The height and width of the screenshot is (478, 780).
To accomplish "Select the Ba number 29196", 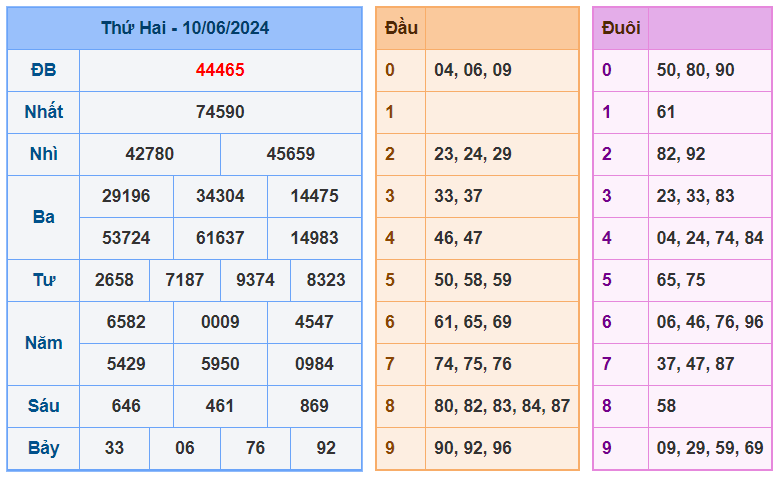I will point(126,196).
